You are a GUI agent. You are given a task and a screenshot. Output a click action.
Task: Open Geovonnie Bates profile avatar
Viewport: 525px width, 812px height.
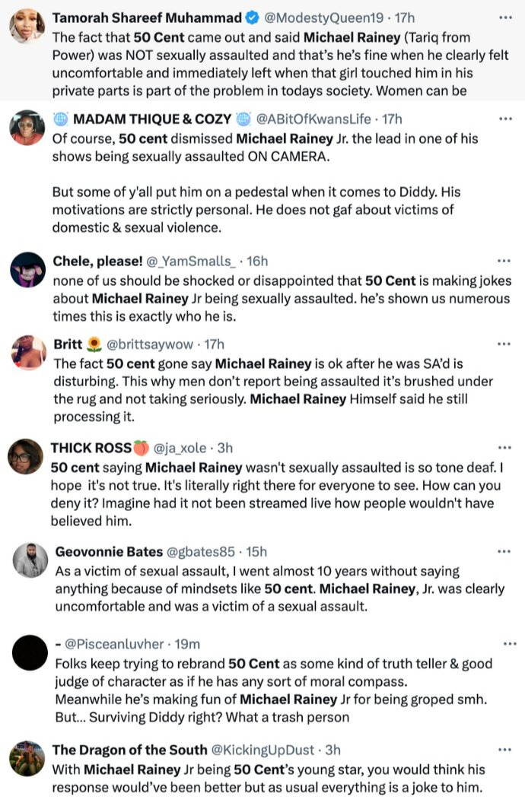point(30,560)
